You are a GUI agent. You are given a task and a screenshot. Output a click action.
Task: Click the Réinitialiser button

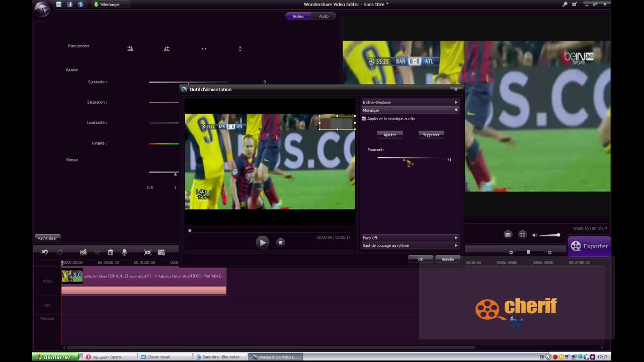click(47, 238)
